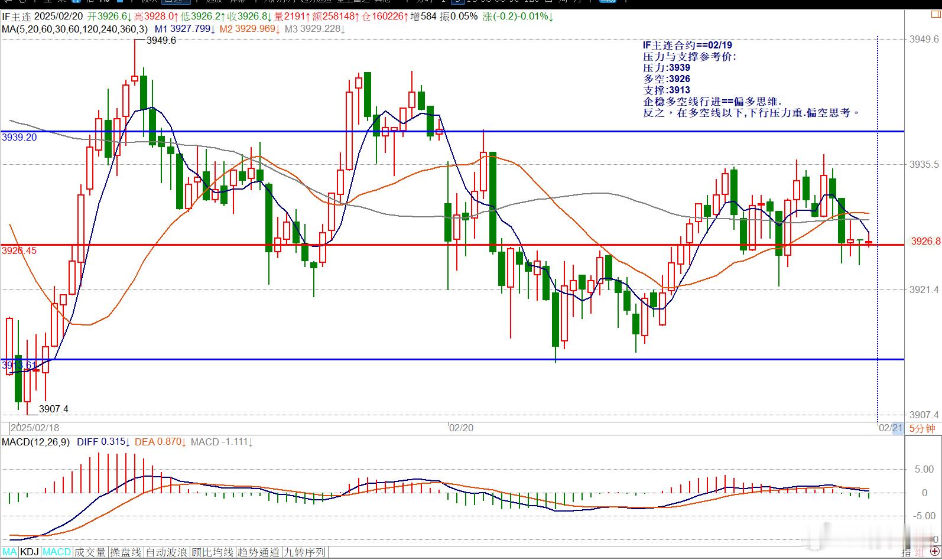The height and width of the screenshot is (560, 942).
Task: Click the 收3926.8 closing price value
Action: 249,17
